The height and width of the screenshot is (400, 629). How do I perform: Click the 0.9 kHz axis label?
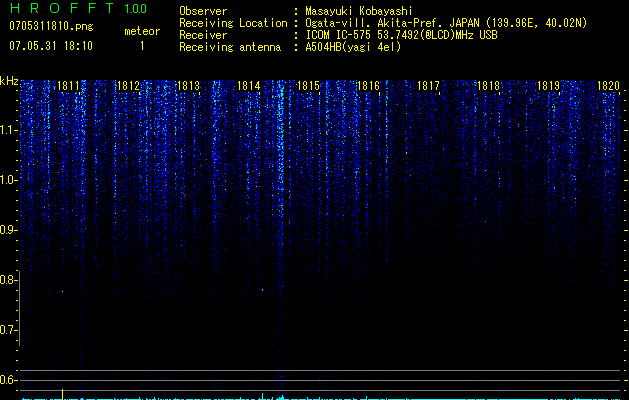click(8, 230)
